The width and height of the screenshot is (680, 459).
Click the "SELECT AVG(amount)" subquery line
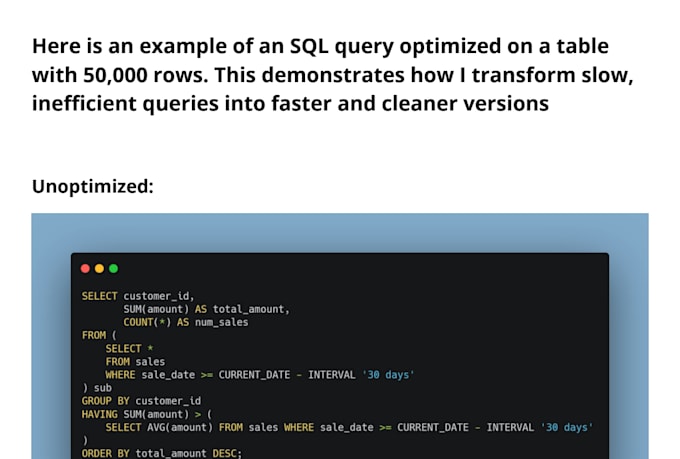pyautogui.click(x=349, y=427)
